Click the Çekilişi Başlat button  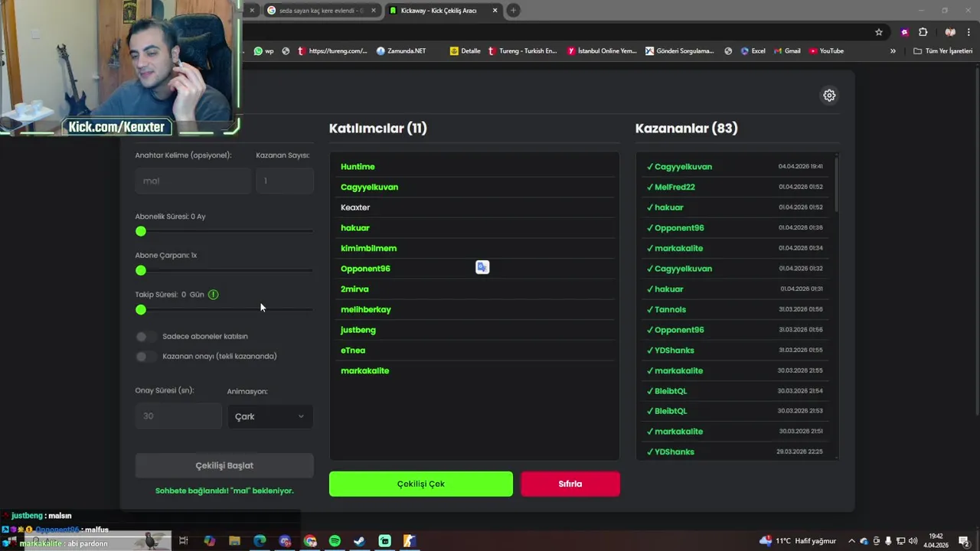pos(224,465)
